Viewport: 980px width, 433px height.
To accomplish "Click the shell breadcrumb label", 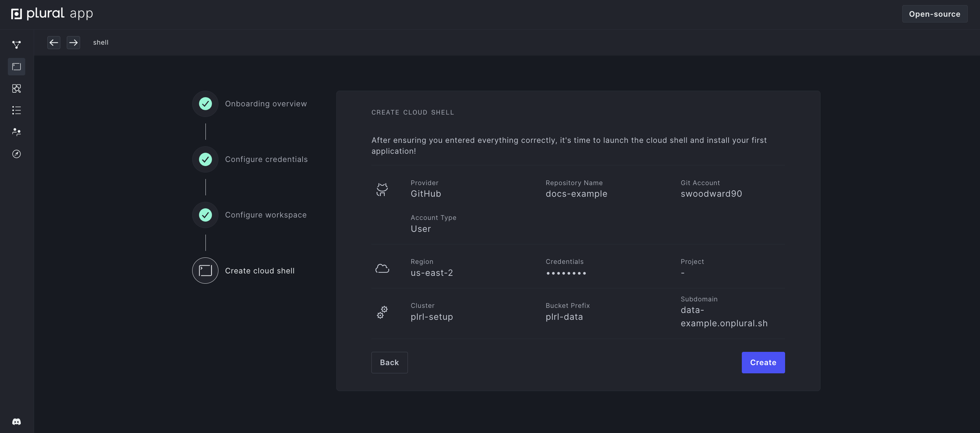I will (101, 42).
